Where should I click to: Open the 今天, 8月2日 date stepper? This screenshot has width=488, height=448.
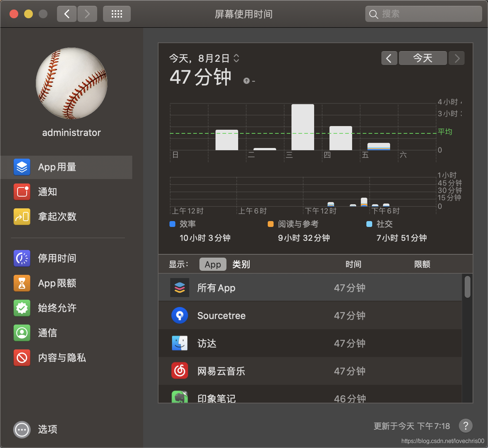pyautogui.click(x=236, y=58)
